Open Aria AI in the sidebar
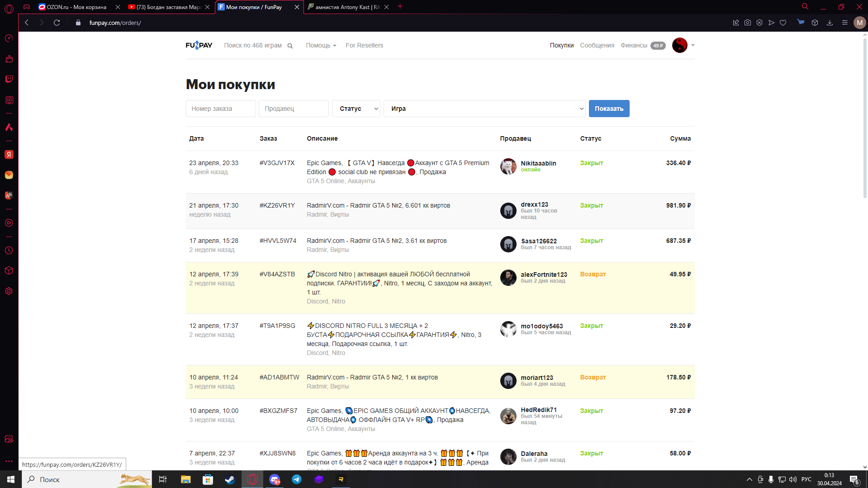This screenshot has height=488, width=868. [x=9, y=127]
